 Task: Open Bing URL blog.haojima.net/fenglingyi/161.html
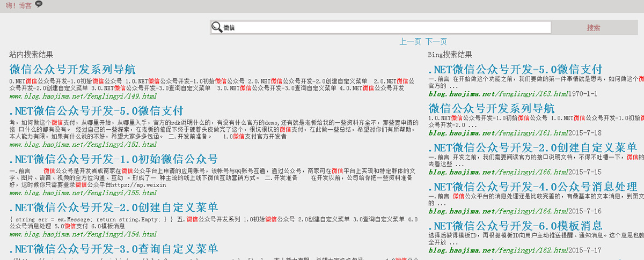point(498,133)
